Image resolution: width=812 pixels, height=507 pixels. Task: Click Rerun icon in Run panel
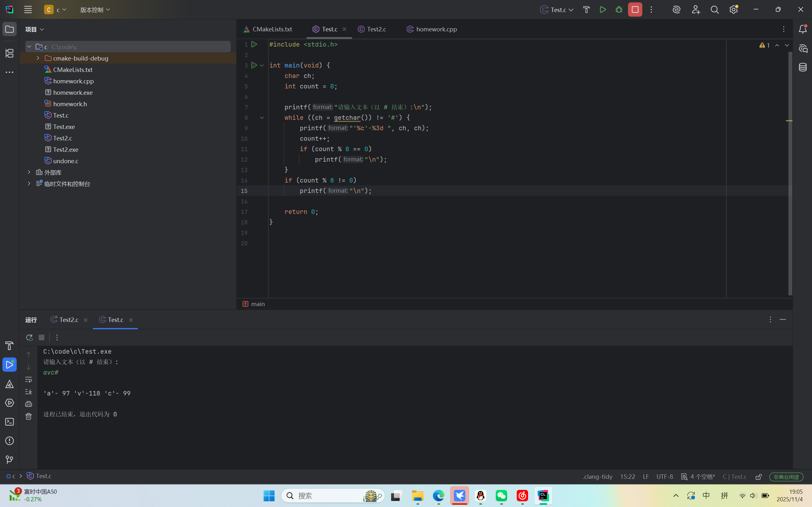point(29,337)
